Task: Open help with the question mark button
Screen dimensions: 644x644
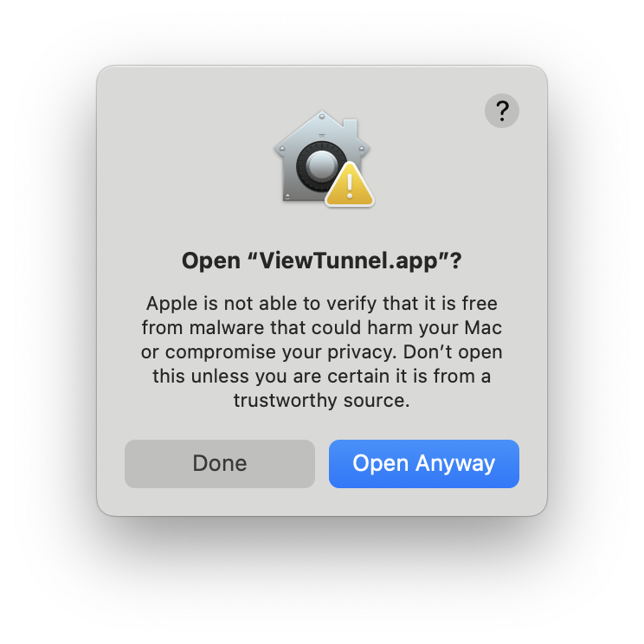Action: pos(501,111)
